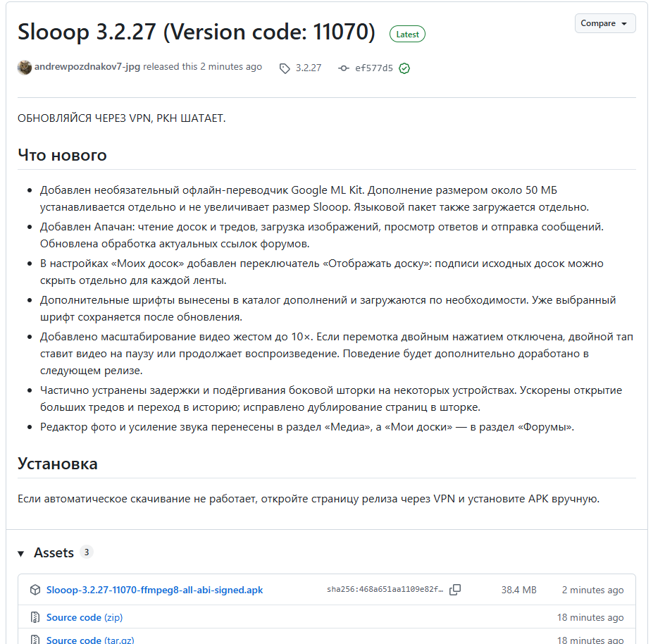Image resolution: width=665 pixels, height=644 pixels.
Task: Download Source code (zip)
Action: (x=85, y=617)
